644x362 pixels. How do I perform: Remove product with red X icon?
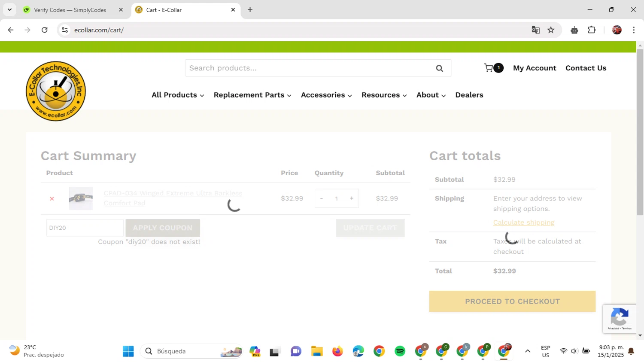(52, 198)
